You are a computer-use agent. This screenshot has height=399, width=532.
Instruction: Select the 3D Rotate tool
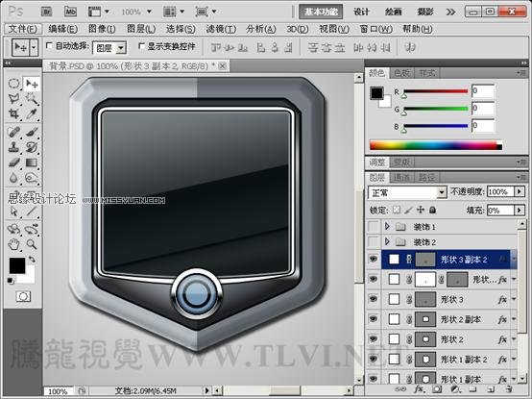(14, 229)
